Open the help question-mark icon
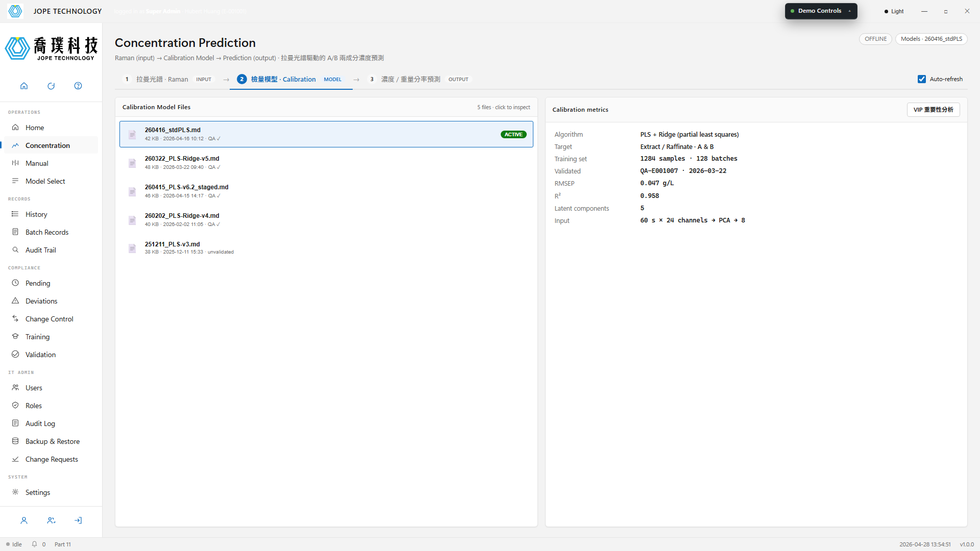 [x=78, y=86]
